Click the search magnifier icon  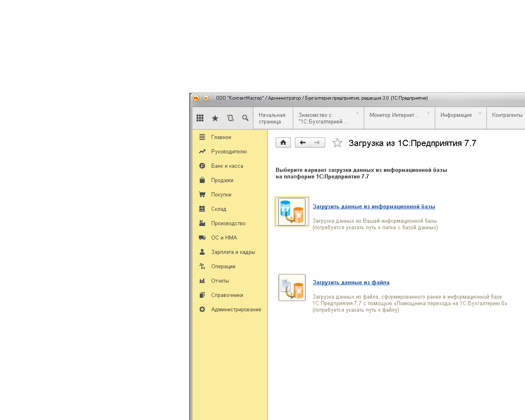click(x=245, y=118)
